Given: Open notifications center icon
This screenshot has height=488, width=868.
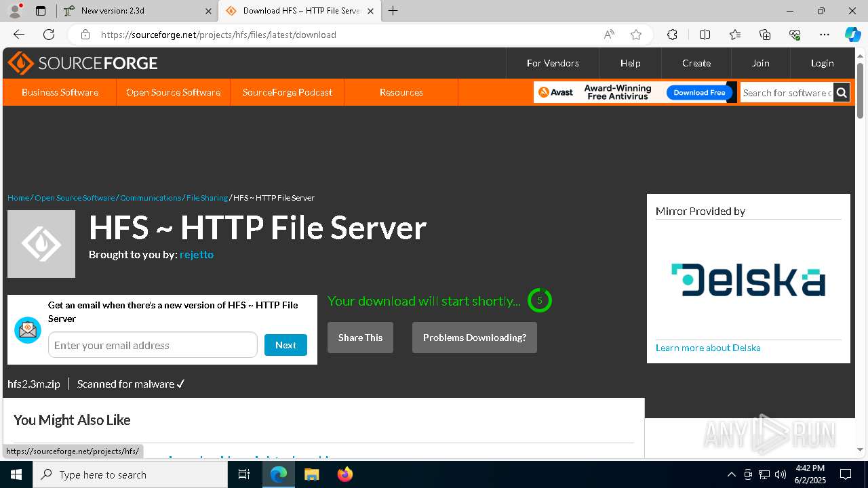Looking at the screenshot, I should tap(846, 474).
